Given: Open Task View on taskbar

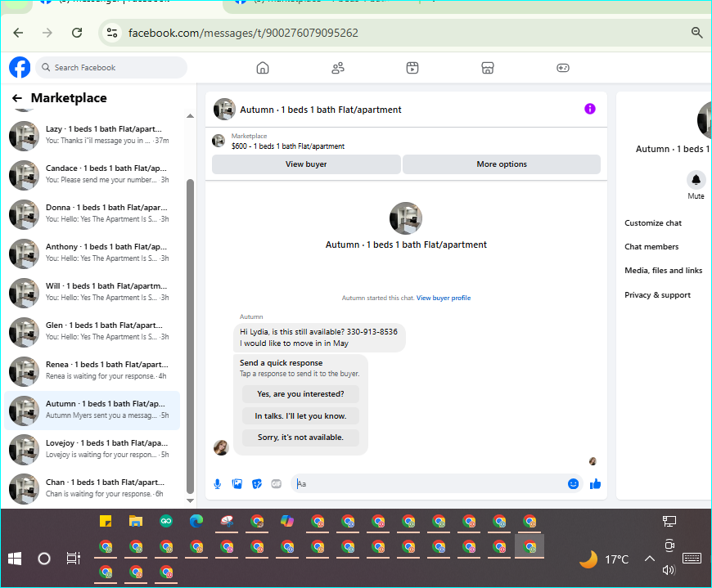Looking at the screenshot, I should point(73,559).
